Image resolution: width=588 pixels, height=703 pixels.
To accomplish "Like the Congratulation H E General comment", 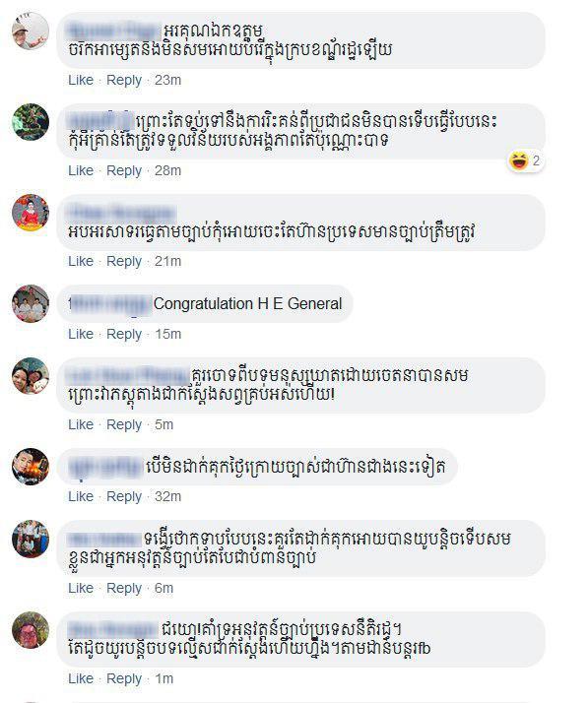I will coord(81,334).
